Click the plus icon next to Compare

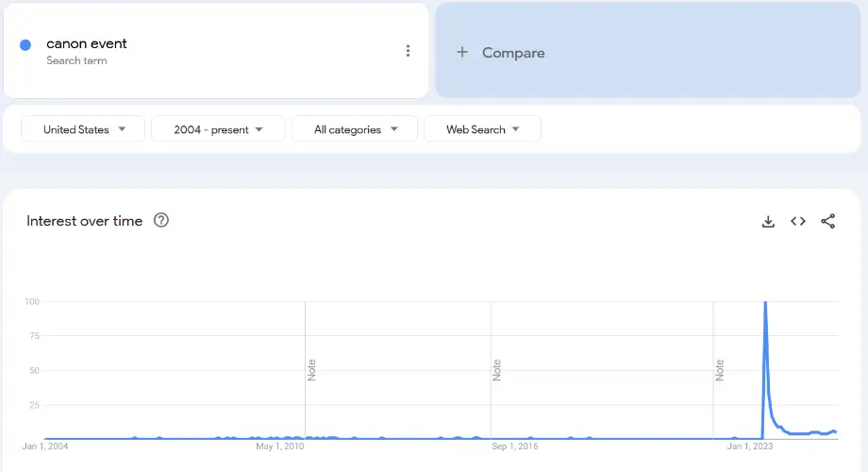point(461,52)
